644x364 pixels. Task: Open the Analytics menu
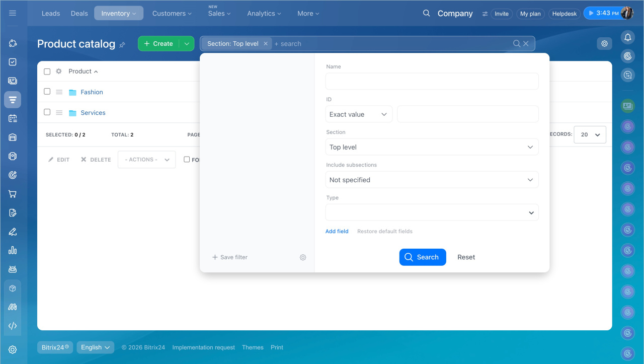pos(264,14)
